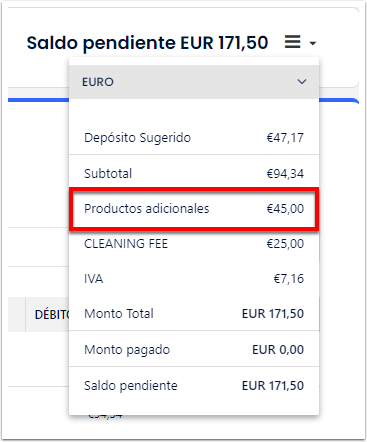The image size is (367, 442).
Task: Select the Subtotal row
Action: point(194,173)
